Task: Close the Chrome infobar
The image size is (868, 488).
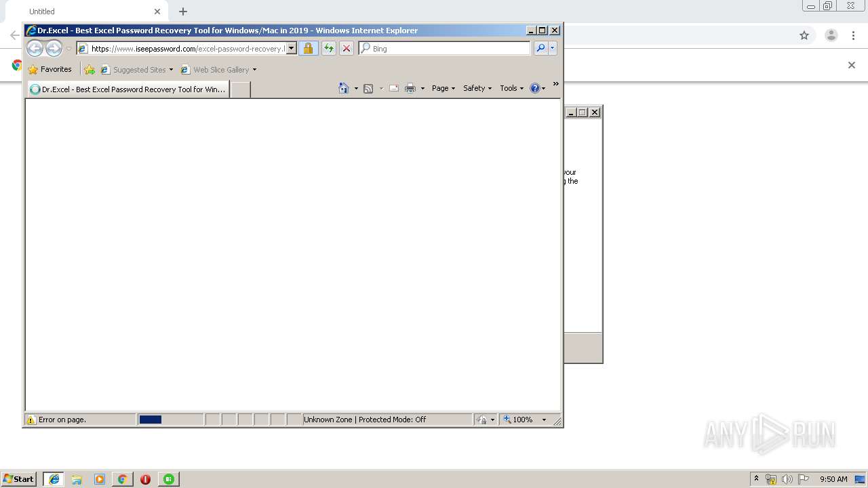Action: click(x=852, y=65)
